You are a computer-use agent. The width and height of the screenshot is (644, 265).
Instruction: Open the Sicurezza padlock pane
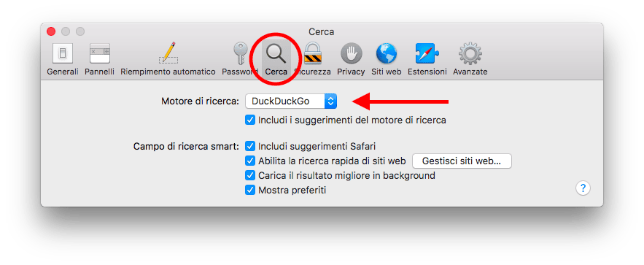click(x=312, y=60)
